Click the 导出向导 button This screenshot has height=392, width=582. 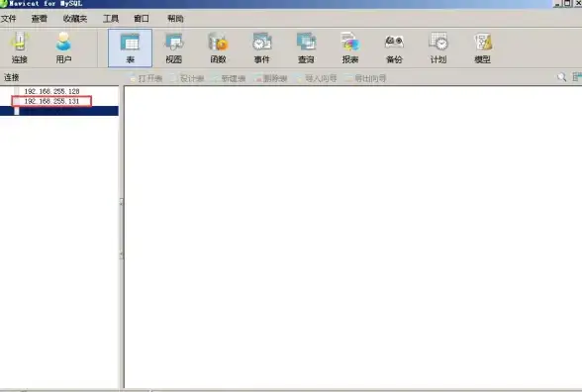pos(366,78)
